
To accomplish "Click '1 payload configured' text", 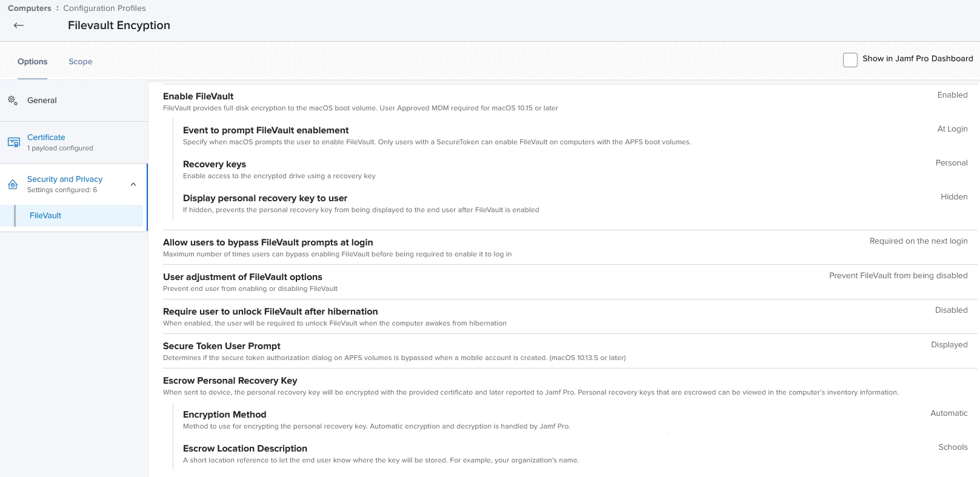I will 60,148.
